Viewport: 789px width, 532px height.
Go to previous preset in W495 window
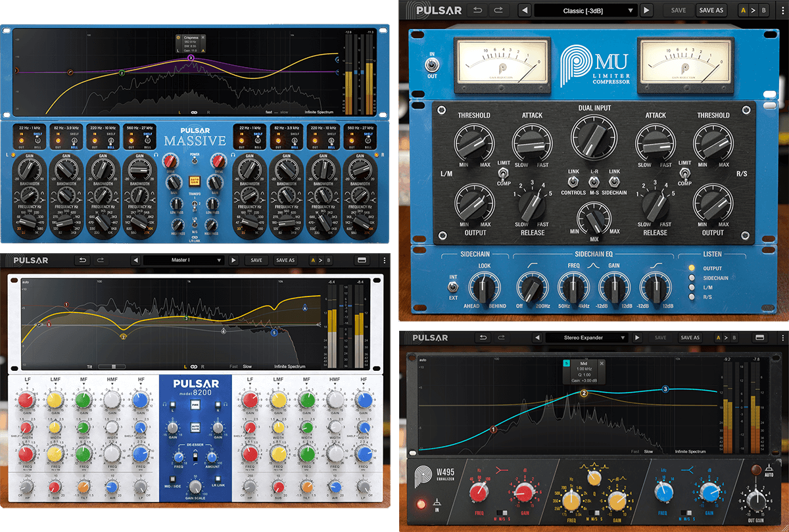(x=538, y=337)
